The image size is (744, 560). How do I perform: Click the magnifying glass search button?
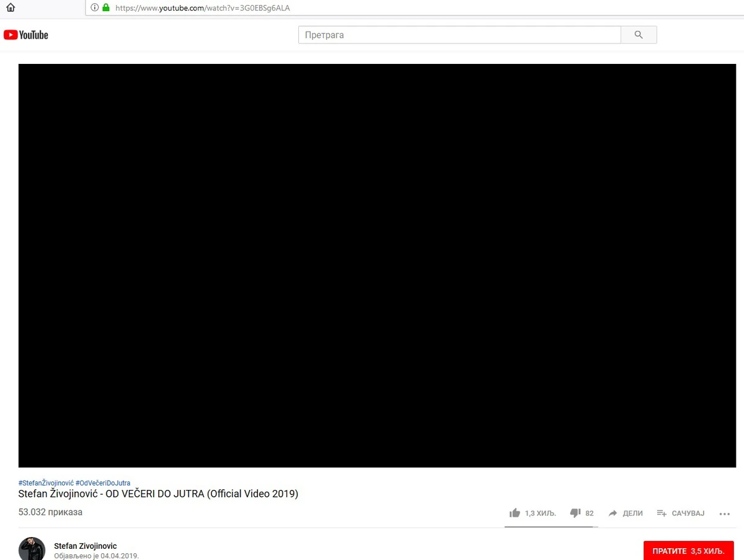click(x=639, y=35)
